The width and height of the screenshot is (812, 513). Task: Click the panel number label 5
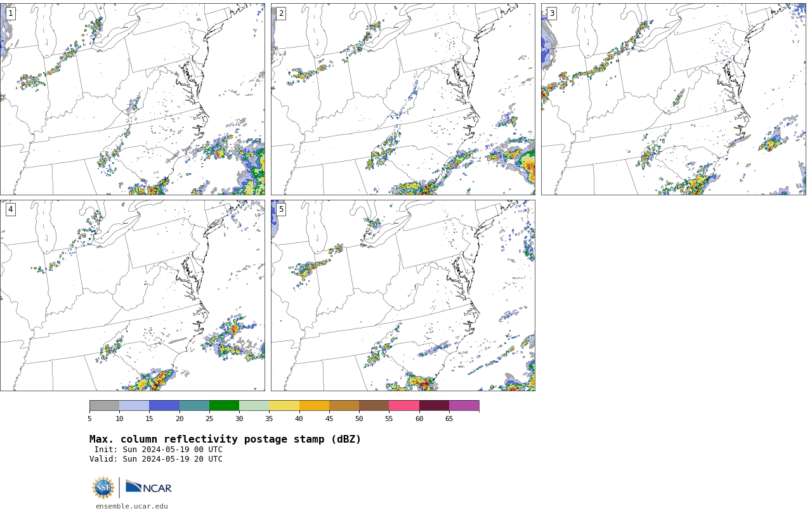(x=281, y=209)
